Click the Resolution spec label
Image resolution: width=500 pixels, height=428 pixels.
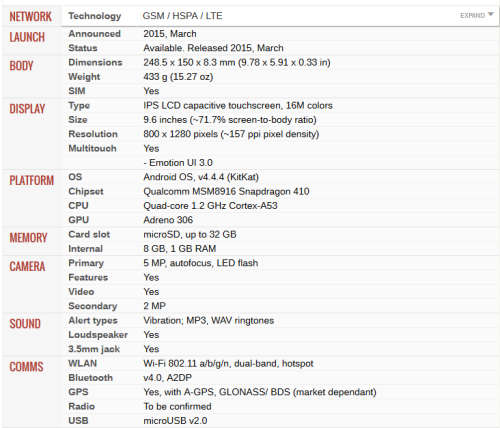[x=93, y=134]
